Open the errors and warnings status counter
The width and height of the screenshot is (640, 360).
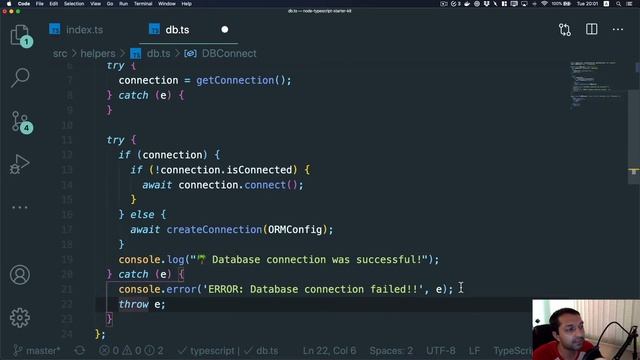coord(131,351)
